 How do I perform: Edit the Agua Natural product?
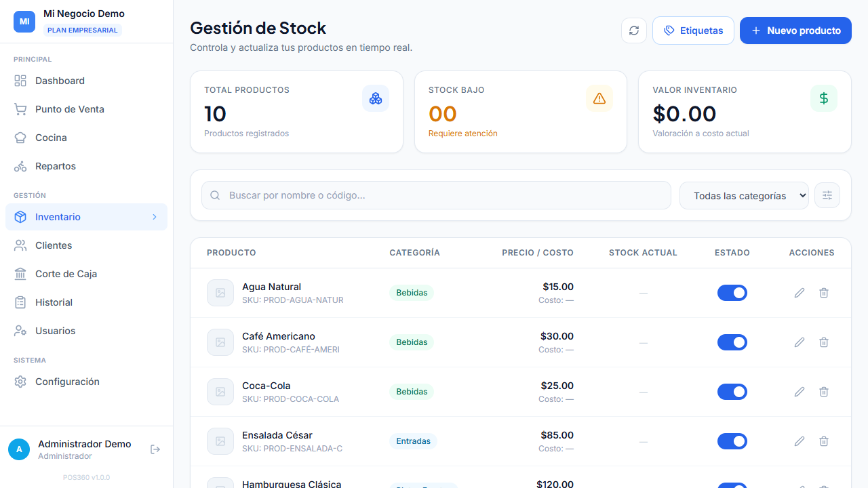click(800, 293)
